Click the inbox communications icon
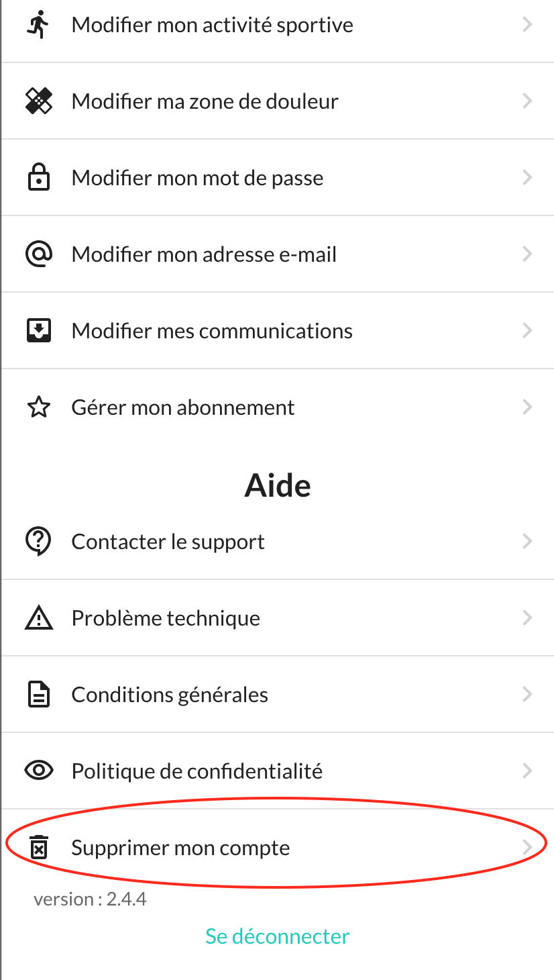 click(x=38, y=331)
